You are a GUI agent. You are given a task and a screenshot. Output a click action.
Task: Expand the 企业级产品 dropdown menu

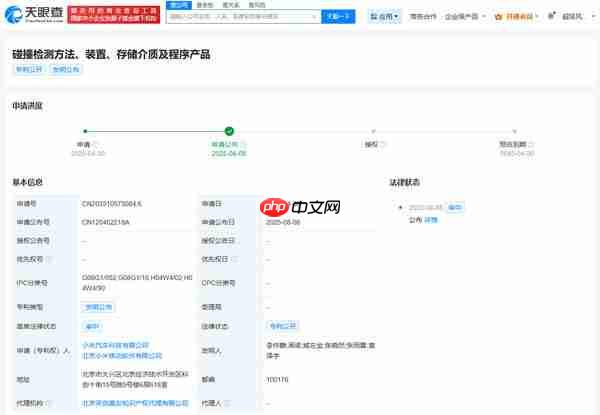(x=465, y=16)
